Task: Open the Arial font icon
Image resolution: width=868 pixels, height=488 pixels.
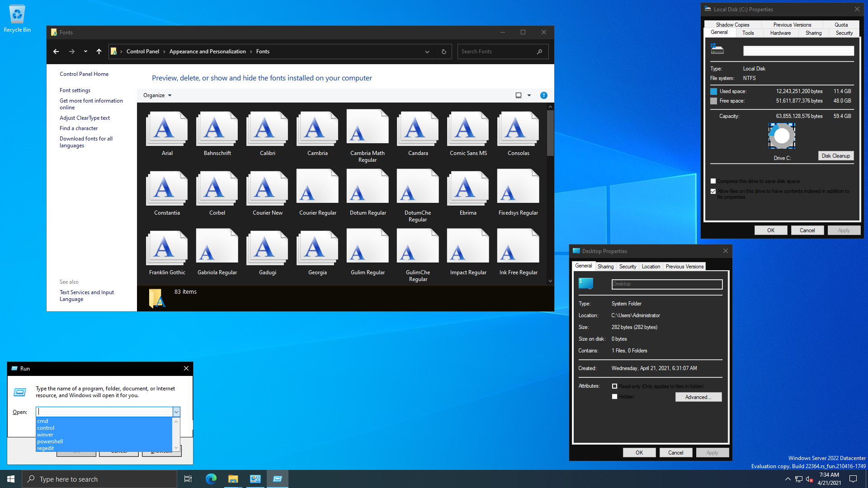Action: click(167, 129)
